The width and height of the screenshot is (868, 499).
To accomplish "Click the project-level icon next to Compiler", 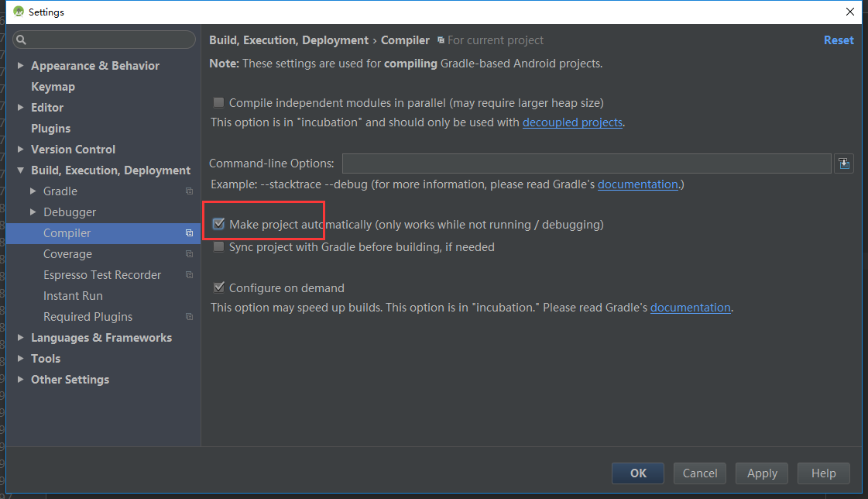I will point(190,233).
